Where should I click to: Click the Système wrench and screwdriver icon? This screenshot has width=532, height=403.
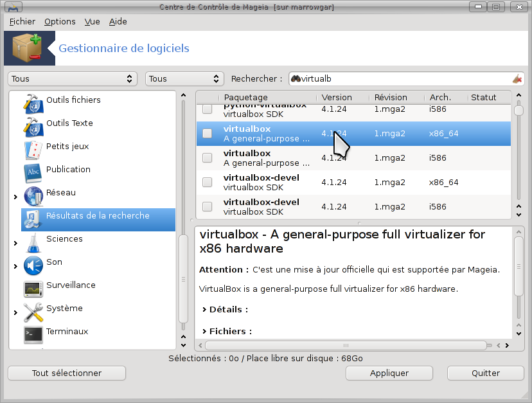[33, 312]
